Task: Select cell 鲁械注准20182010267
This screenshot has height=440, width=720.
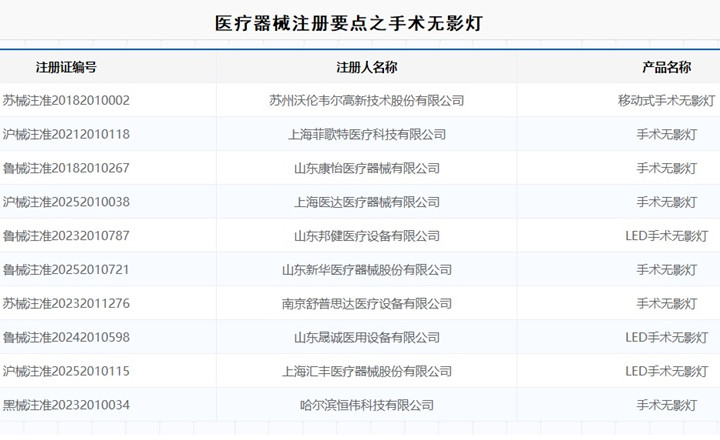Action: pyautogui.click(x=66, y=168)
